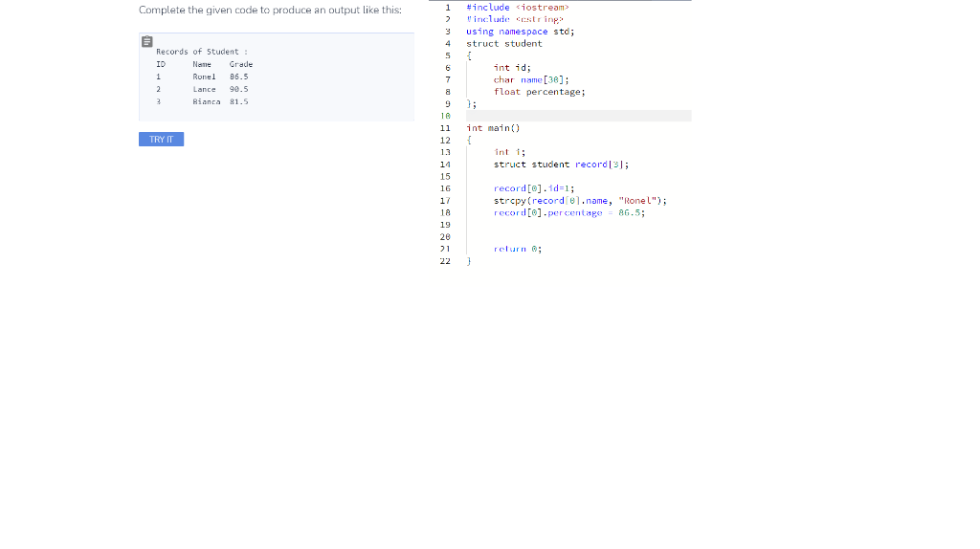Viewport: 980px width, 549px height.
Task: Click the 'return 0;' line
Action: pyautogui.click(x=518, y=249)
